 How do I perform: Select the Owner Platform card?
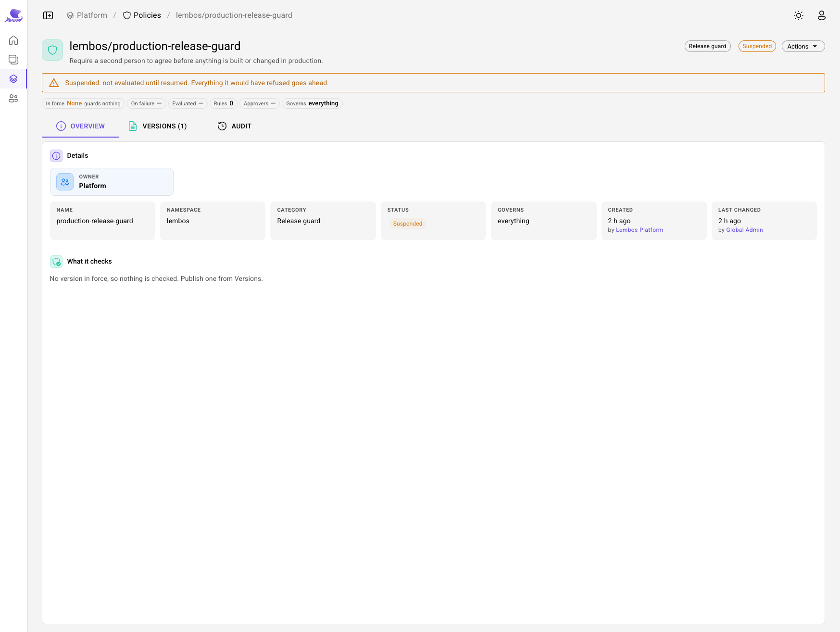(x=112, y=182)
